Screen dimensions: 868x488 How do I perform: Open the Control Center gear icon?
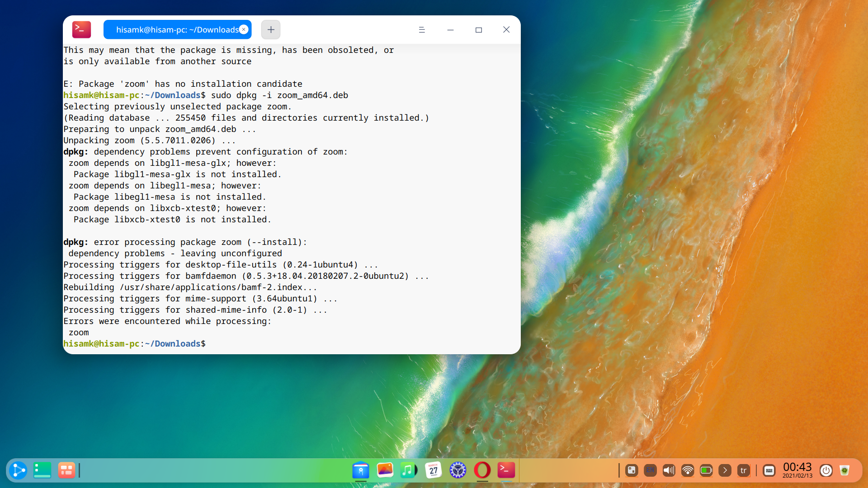coord(458,470)
